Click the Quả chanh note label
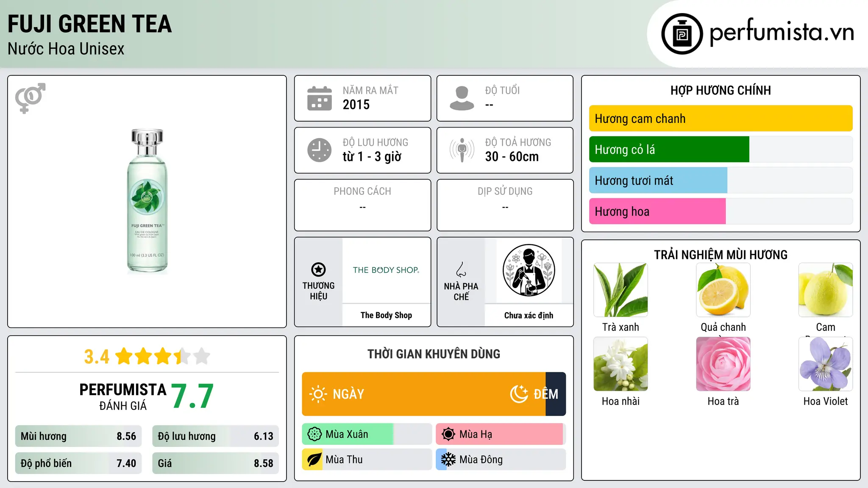The width and height of the screenshot is (868, 488). click(723, 327)
